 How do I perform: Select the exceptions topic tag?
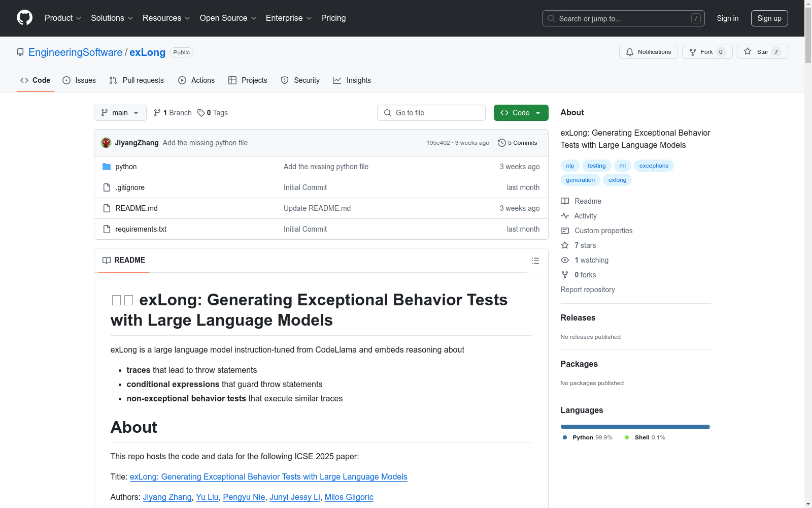[x=654, y=166]
